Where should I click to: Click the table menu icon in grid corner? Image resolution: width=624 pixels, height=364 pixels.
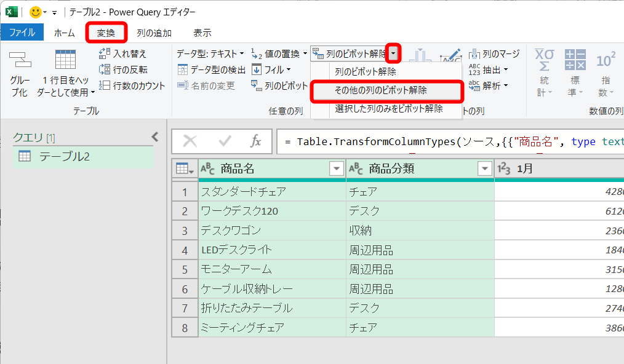185,168
